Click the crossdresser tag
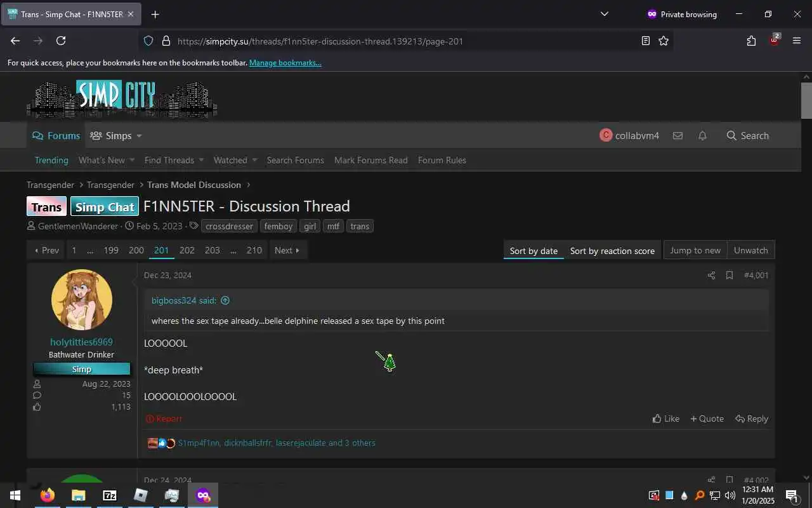This screenshot has height=508, width=812. [x=230, y=226]
